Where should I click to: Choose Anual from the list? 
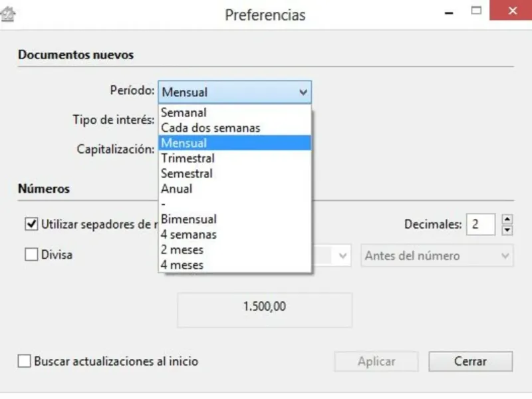177,189
